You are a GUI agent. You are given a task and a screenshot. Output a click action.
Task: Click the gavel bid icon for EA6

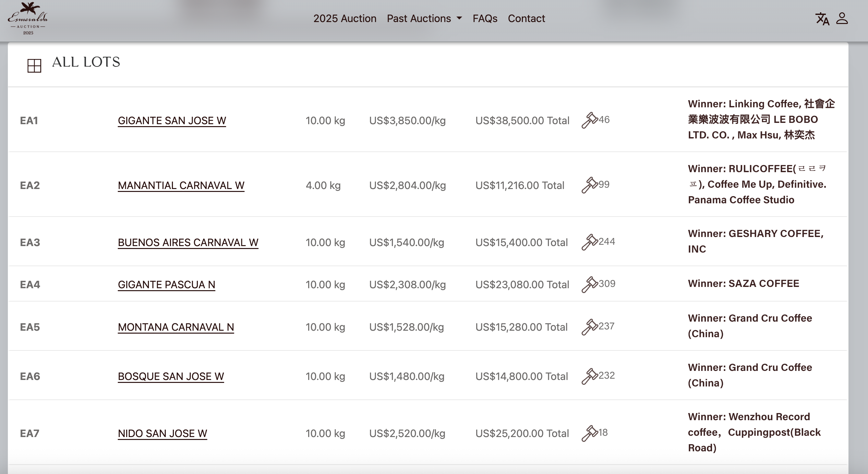tap(590, 376)
